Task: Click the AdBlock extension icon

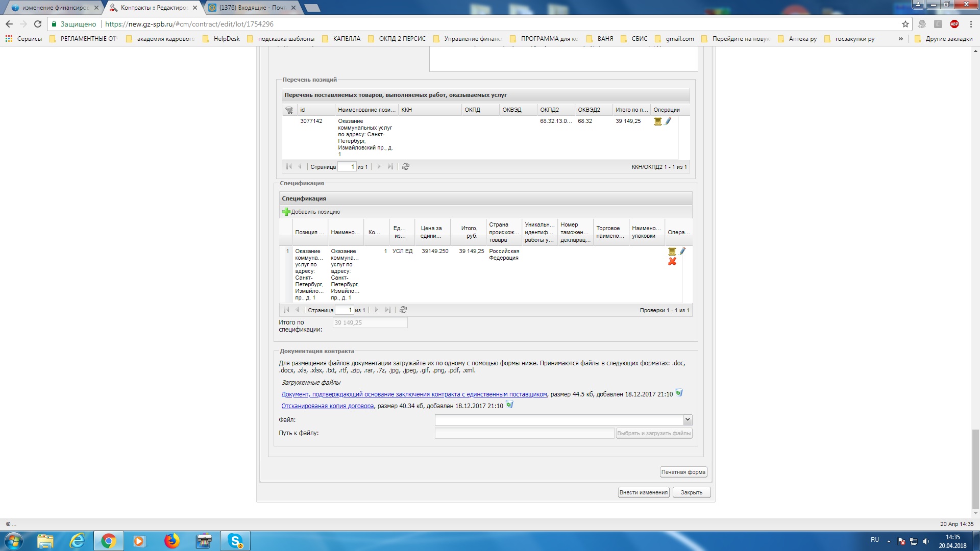Action: pyautogui.click(x=954, y=24)
